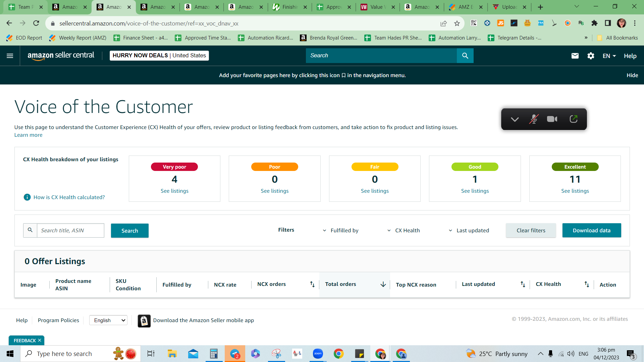Screen dimensions: 644x362
Task: Click the Chrome profile avatar
Action: pyautogui.click(x=622, y=23)
